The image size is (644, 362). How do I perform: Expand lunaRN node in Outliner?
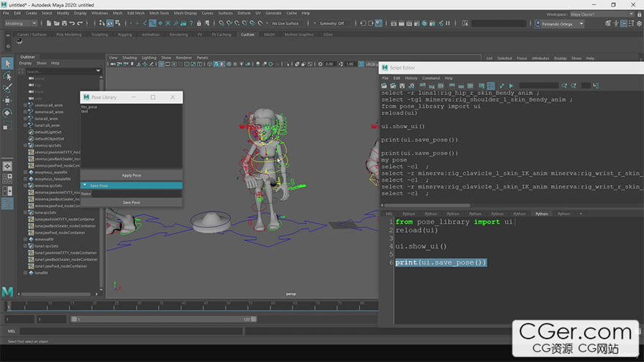pos(25,273)
